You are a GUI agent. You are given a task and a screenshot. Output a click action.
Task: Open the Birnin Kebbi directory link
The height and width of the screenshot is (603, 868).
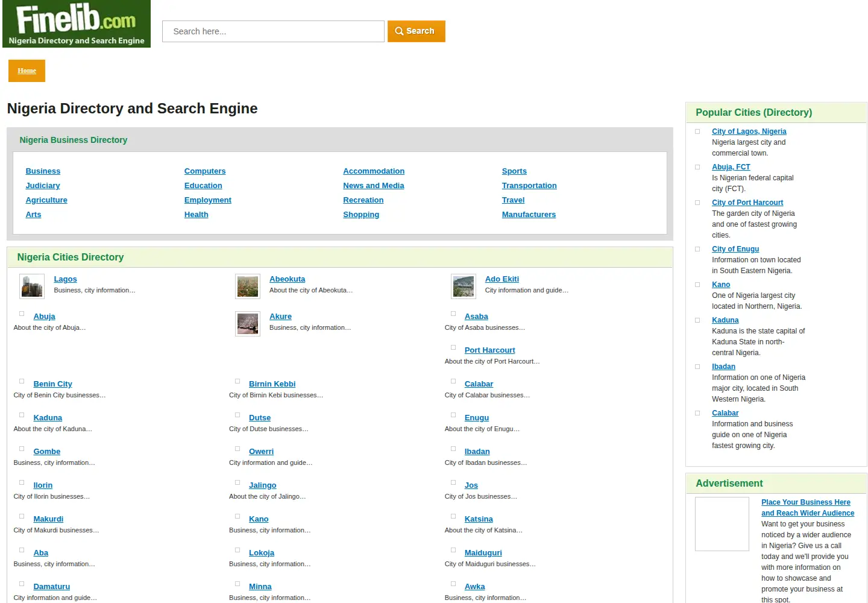(272, 384)
